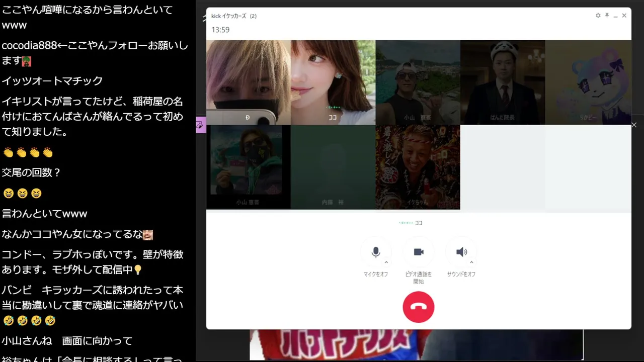The width and height of the screenshot is (644, 362).
Task: Click the kick イケッカーズ group title
Action: [234, 16]
